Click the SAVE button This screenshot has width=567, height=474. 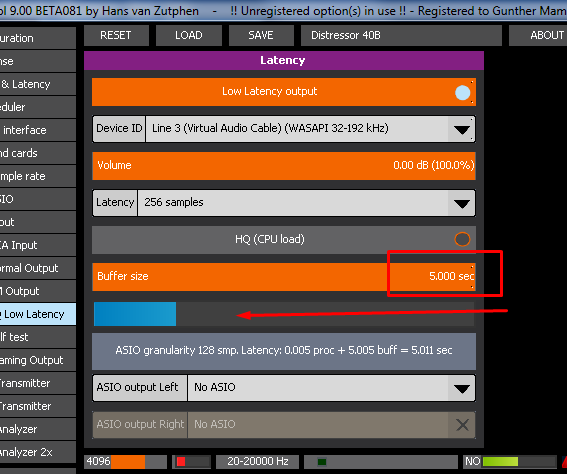click(x=261, y=35)
